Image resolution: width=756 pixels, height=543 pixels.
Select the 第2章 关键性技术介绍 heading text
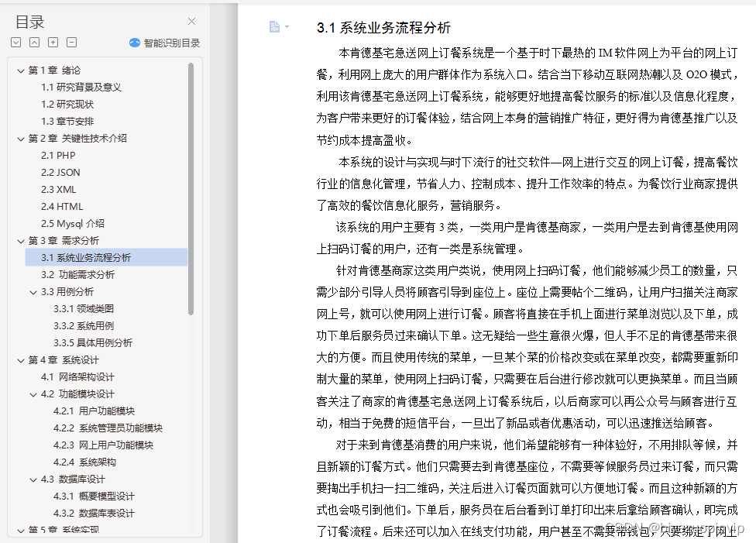click(x=77, y=139)
